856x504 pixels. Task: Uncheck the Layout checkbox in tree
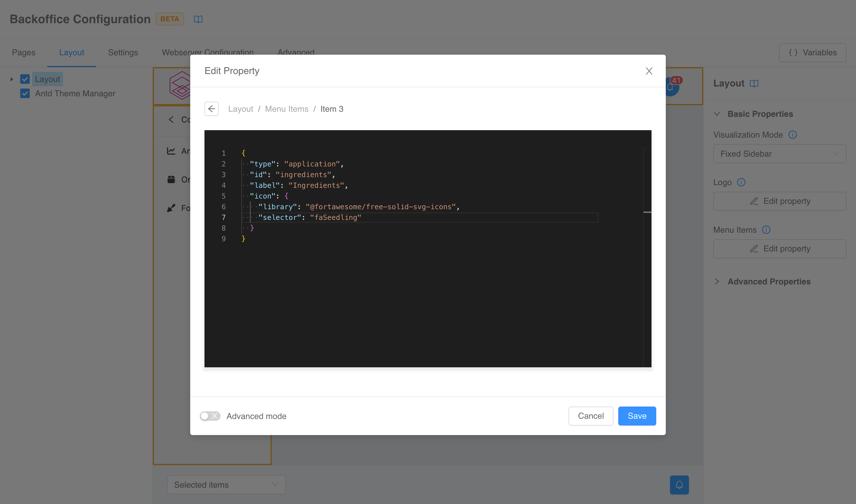[x=25, y=79]
